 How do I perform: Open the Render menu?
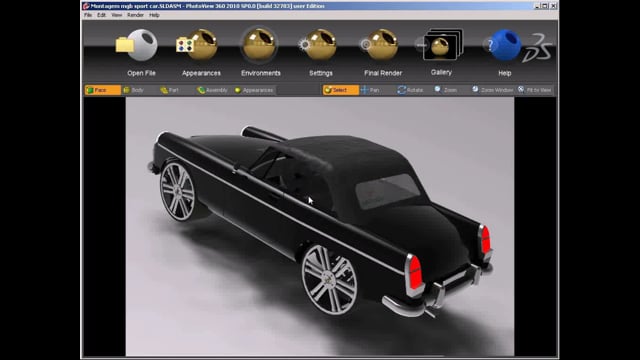[x=135, y=15]
